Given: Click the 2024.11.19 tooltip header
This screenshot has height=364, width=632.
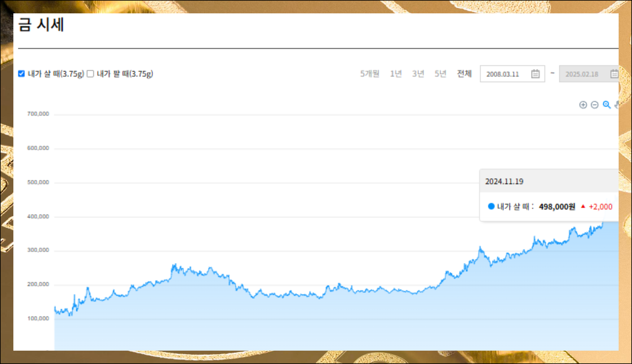Looking at the screenshot, I should 504,181.
